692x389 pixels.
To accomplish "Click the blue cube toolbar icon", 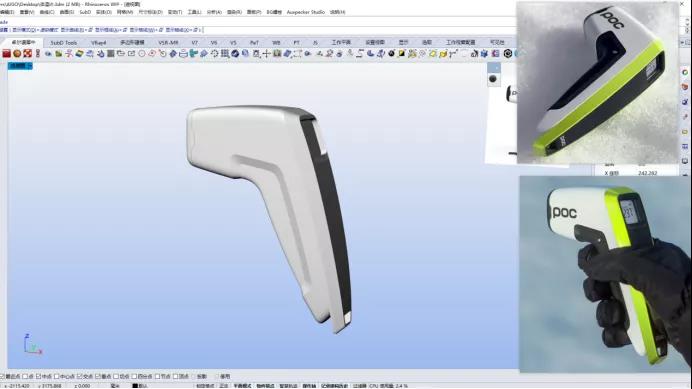I will tap(485, 53).
